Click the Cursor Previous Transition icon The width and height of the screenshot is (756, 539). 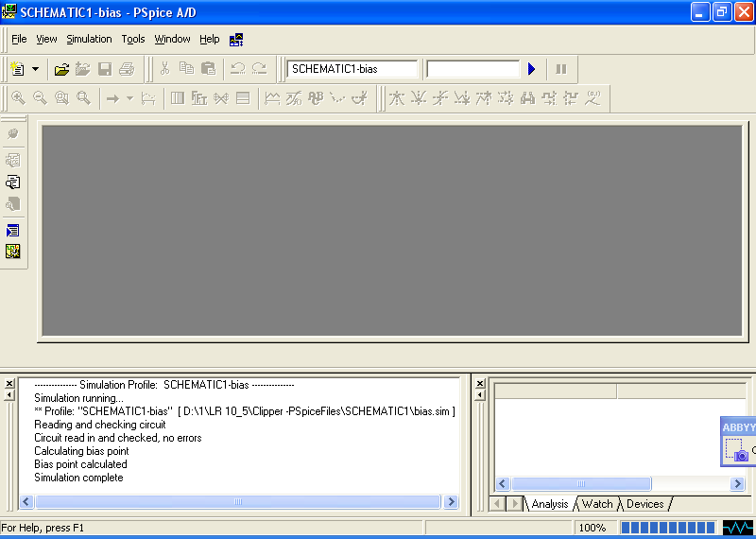click(x=571, y=98)
